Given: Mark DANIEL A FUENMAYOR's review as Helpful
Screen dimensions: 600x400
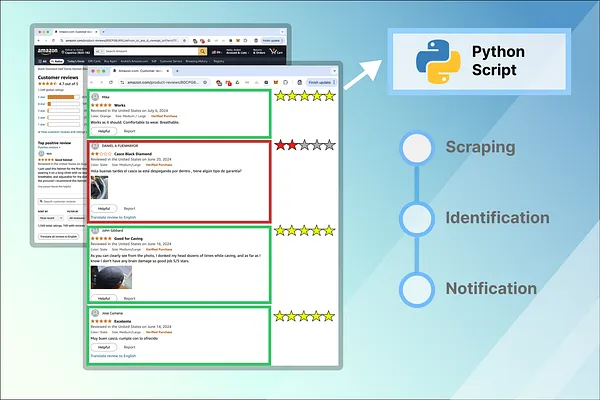Looking at the screenshot, I should click(104, 209).
